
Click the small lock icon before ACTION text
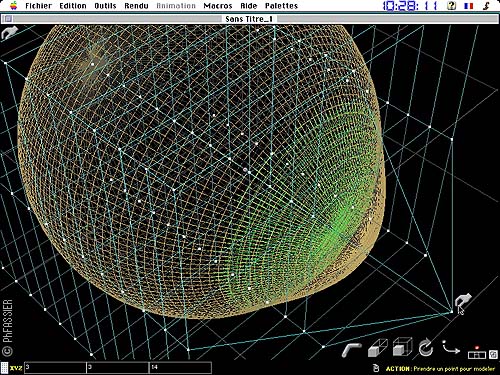point(376,368)
